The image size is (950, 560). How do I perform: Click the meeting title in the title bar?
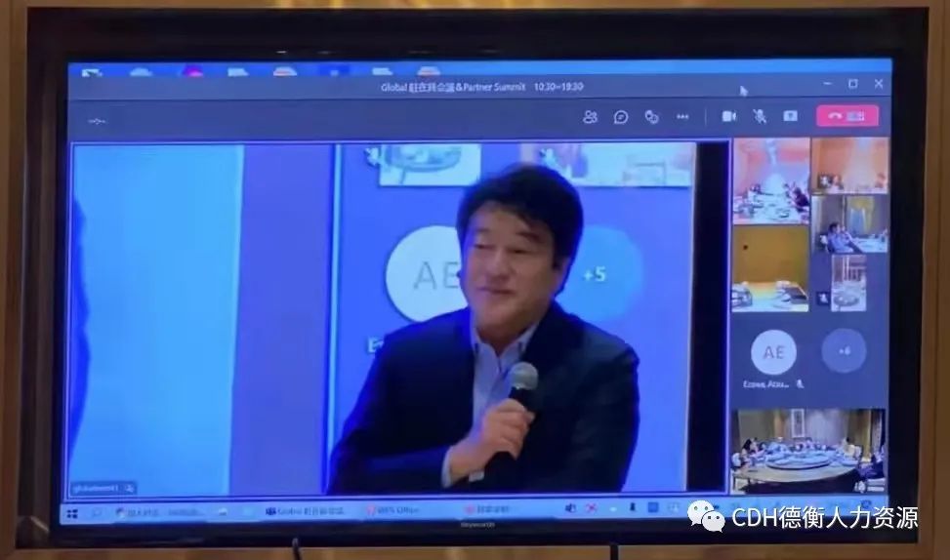(481, 87)
